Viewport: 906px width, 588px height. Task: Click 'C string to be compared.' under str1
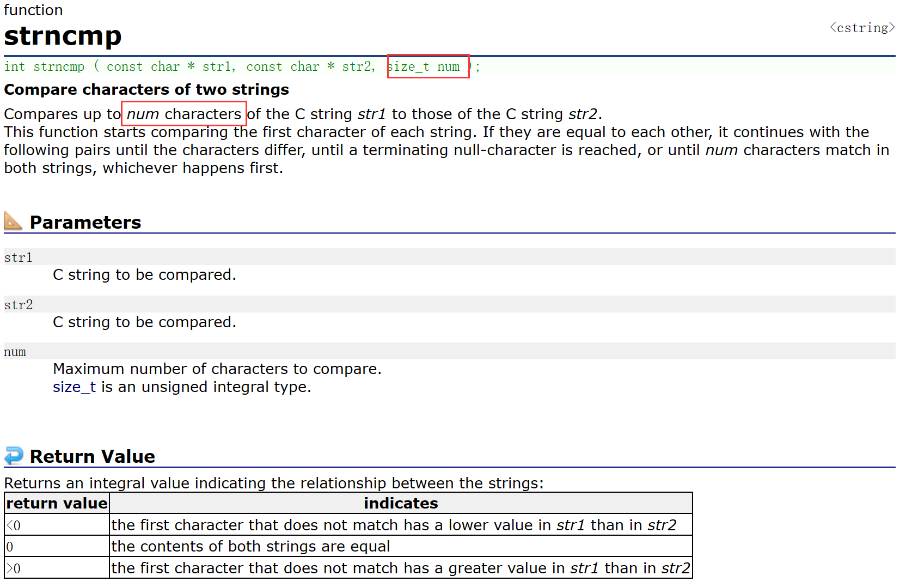tap(145, 275)
